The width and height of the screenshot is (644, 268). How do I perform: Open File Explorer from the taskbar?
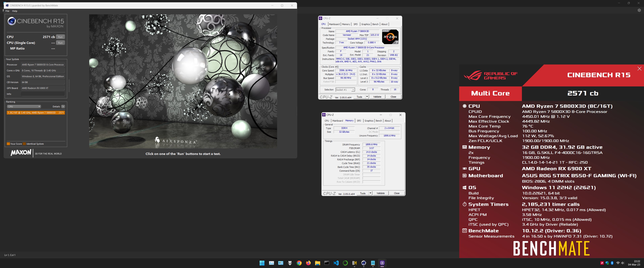pos(317,263)
